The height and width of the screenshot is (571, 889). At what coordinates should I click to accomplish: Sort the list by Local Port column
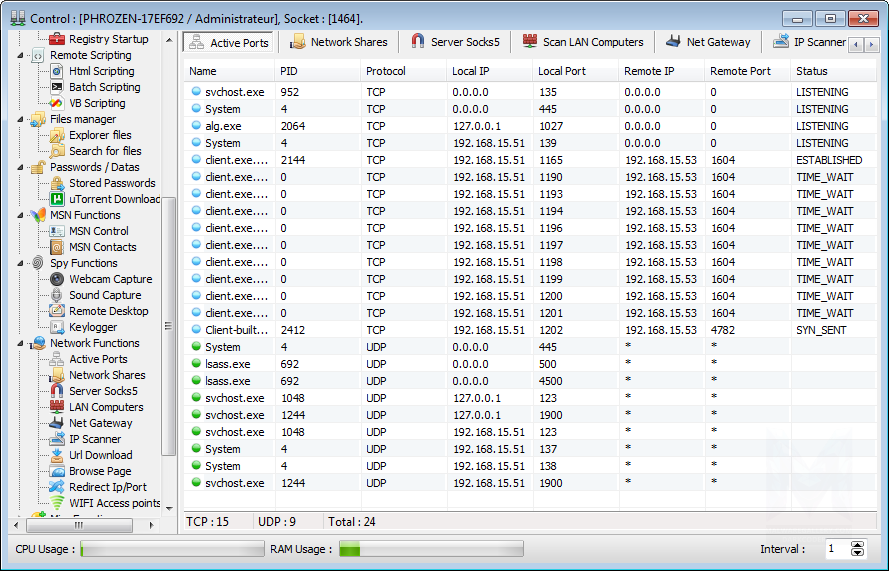click(560, 71)
